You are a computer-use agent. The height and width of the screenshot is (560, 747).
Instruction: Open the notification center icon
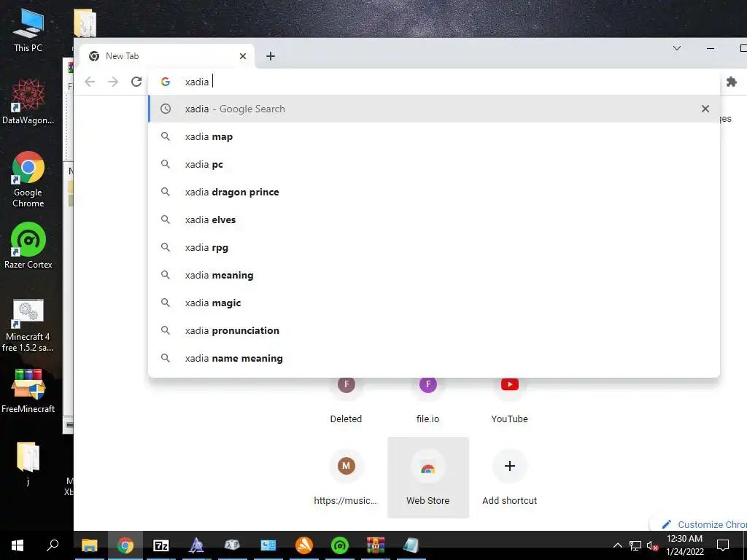click(723, 545)
